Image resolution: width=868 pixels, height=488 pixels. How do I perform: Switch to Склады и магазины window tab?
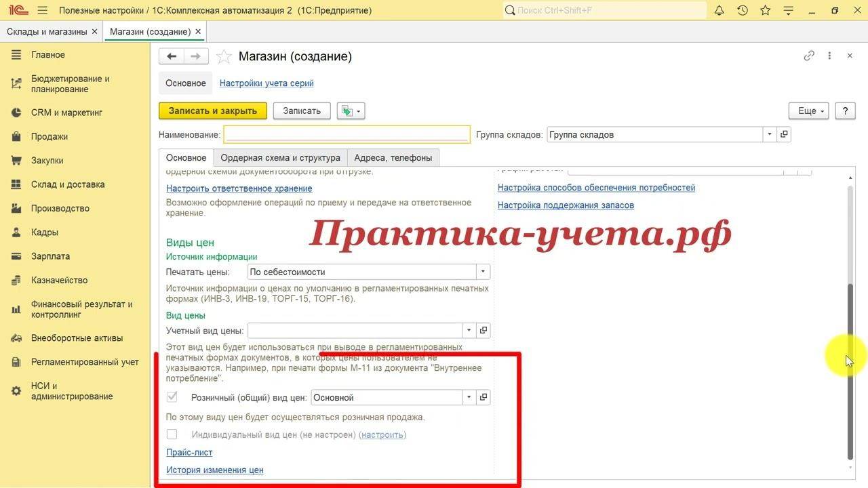coord(47,32)
